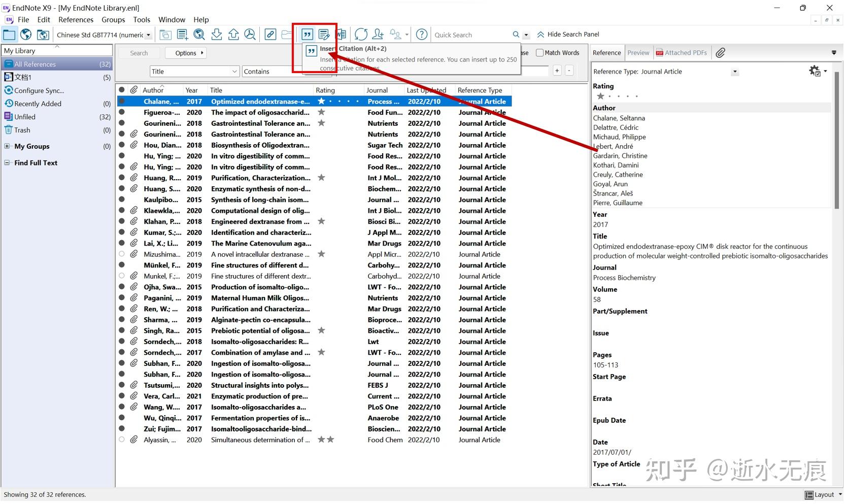Open the Groups menu

(113, 20)
